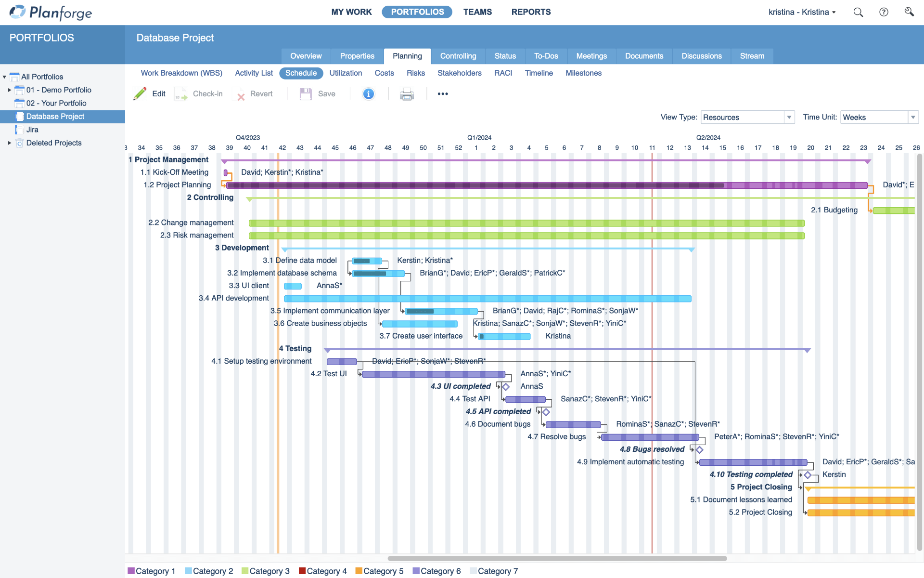Open the more options ellipsis menu
This screenshot has width=924, height=578.
443,93
